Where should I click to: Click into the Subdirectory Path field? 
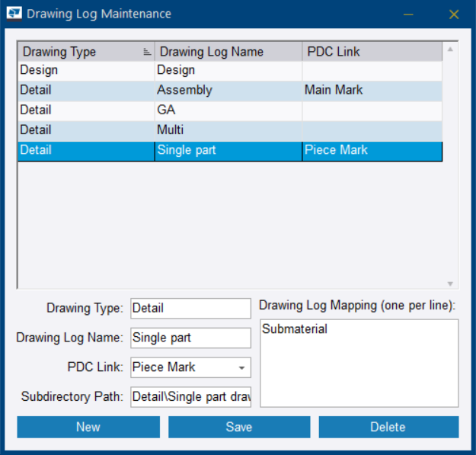click(190, 397)
